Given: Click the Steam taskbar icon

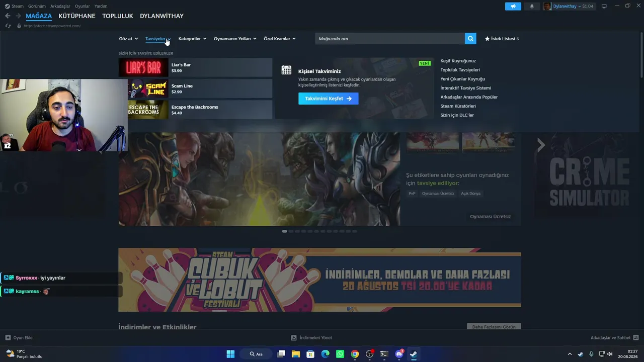Looking at the screenshot, I should click(414, 354).
